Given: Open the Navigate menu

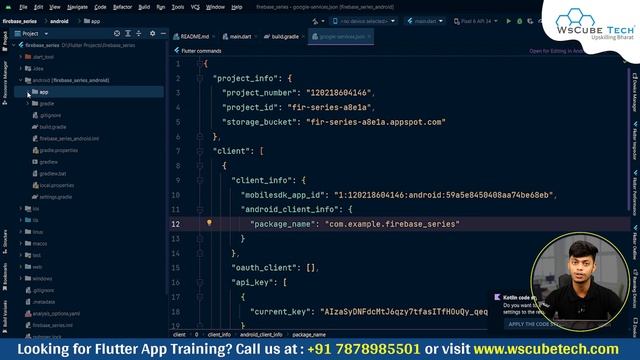Looking at the screenshot, I should click(77, 7).
